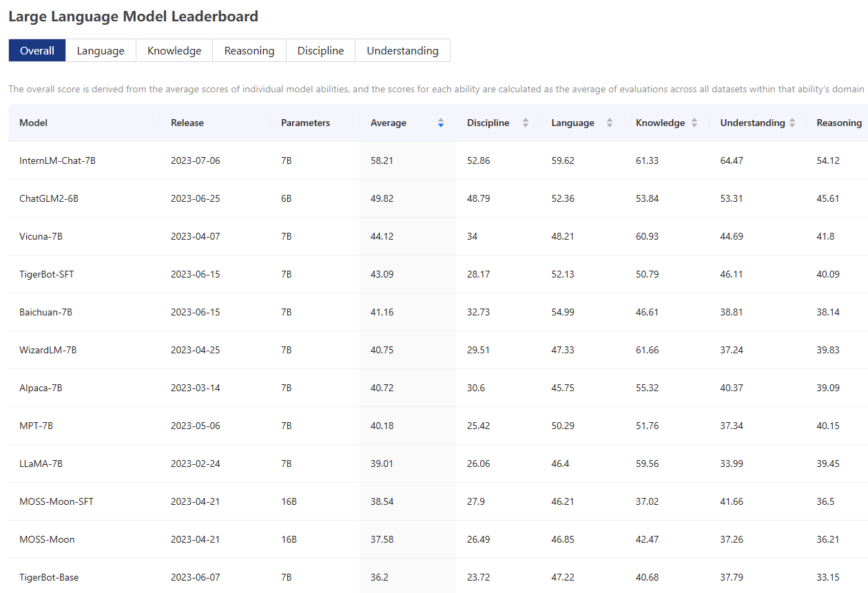Click the Parameters column header
The width and height of the screenshot is (868, 593).
coord(305,123)
